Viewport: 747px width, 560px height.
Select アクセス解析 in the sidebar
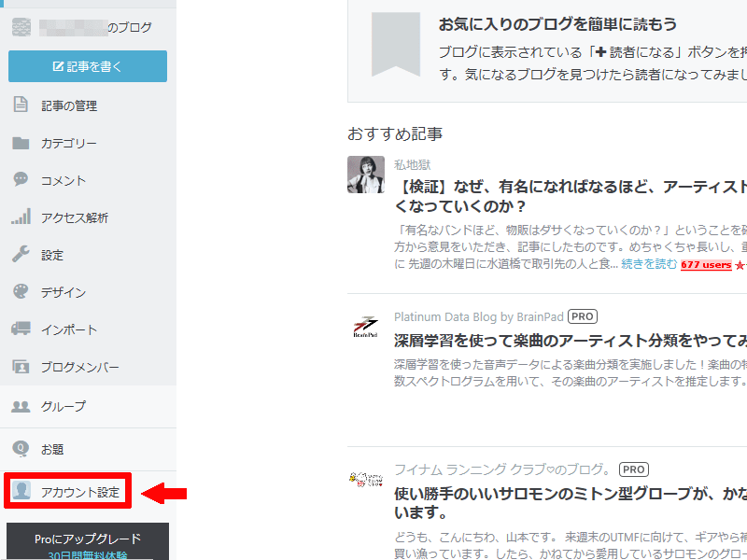coord(75,217)
